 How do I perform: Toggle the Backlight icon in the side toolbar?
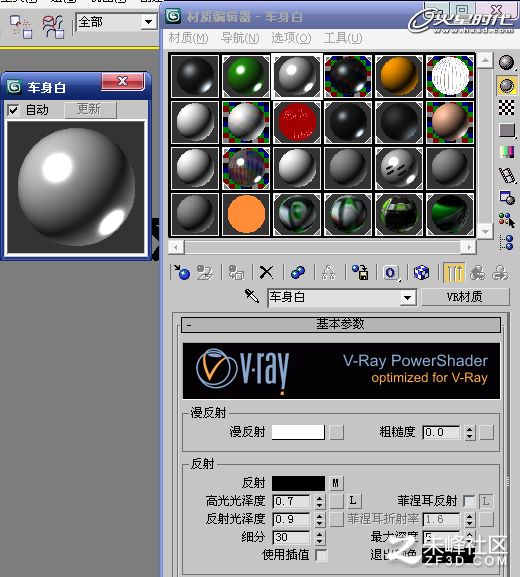click(x=507, y=86)
